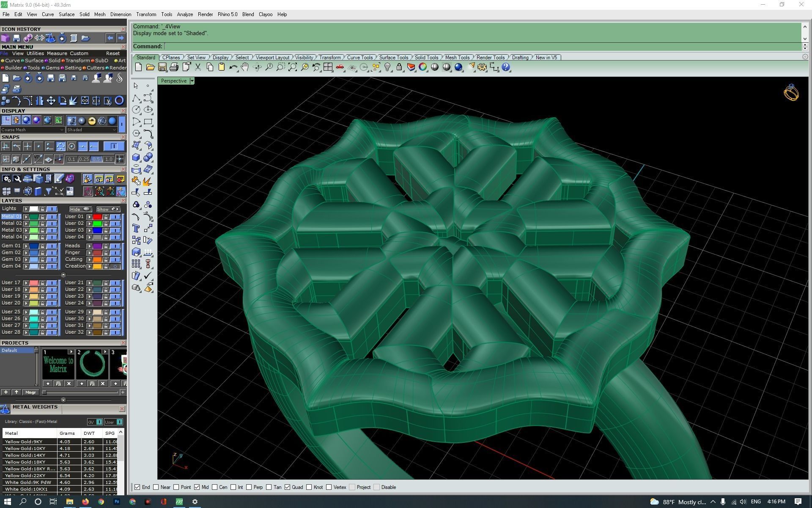Enable the Point osnap checkbox
This screenshot has width=812, height=508.
click(x=176, y=487)
